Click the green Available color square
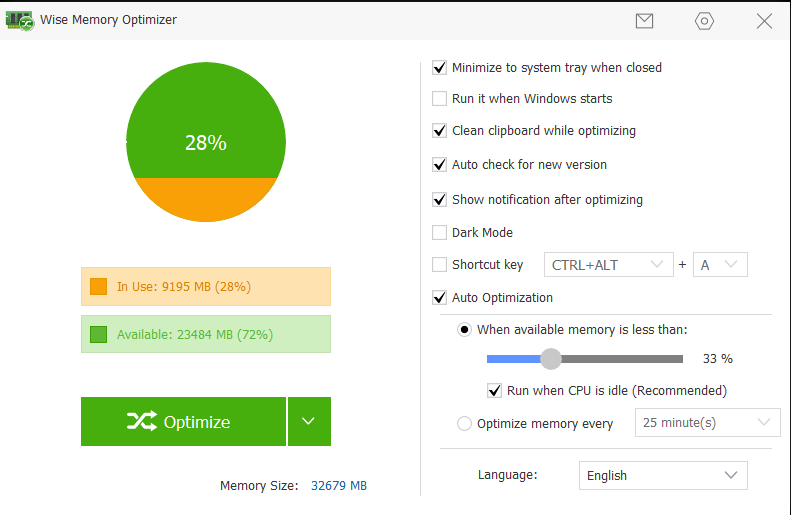 click(x=98, y=334)
